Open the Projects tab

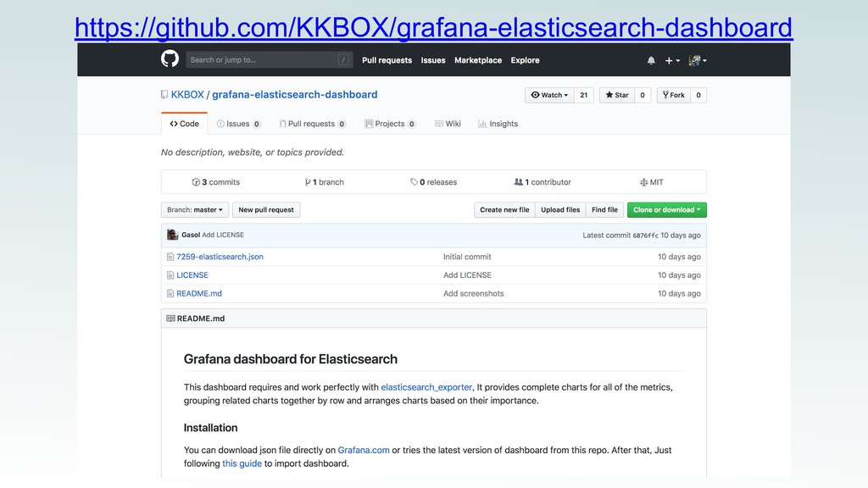390,124
